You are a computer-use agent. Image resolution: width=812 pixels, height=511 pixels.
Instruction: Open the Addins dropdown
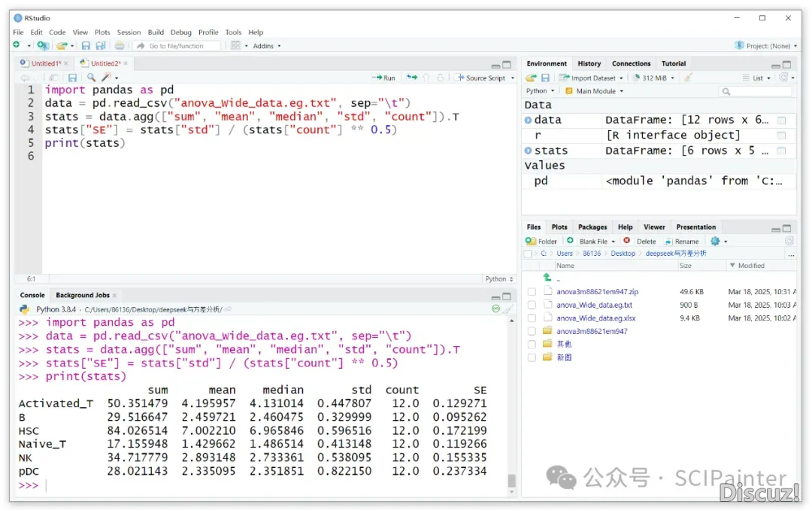pos(267,46)
